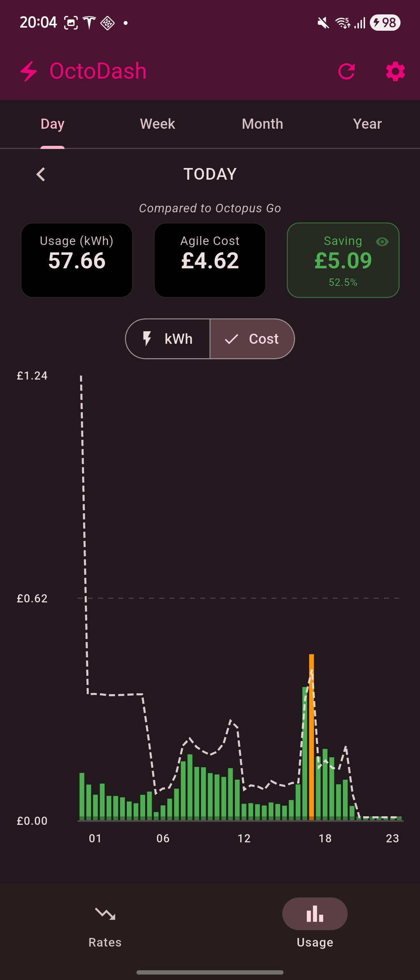Open the Rates trending-down icon
420x980 pixels.
(x=105, y=913)
